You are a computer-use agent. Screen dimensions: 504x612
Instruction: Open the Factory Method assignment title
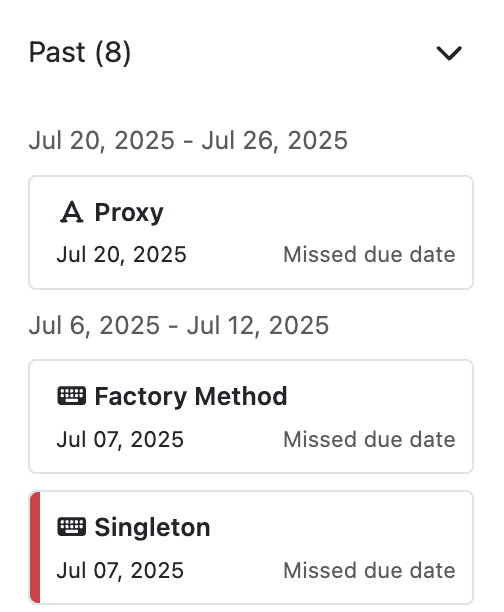(x=191, y=397)
